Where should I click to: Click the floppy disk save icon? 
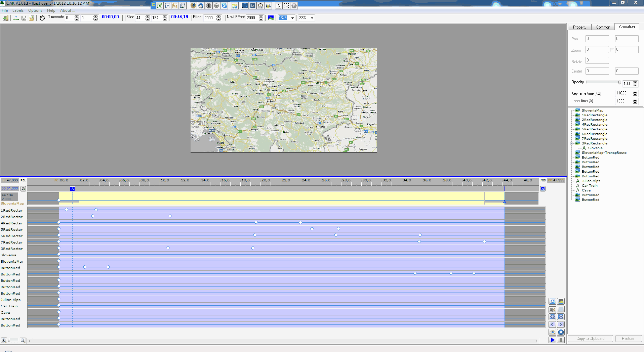pos(24,18)
